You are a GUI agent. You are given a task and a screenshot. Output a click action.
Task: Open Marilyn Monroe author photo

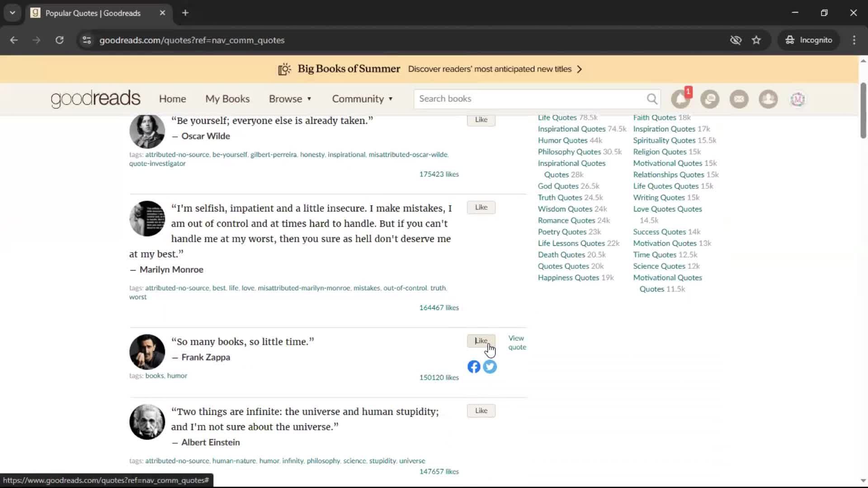coord(147,219)
